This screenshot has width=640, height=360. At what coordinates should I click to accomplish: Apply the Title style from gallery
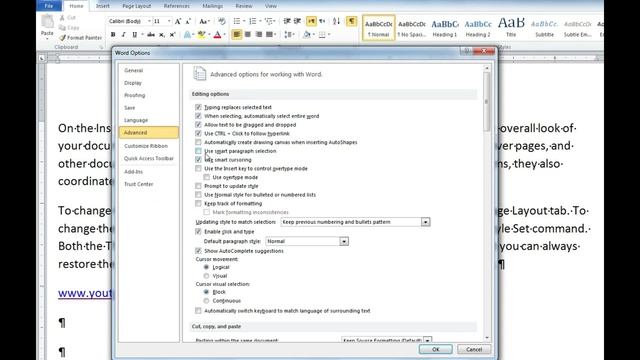pyautogui.click(x=511, y=28)
